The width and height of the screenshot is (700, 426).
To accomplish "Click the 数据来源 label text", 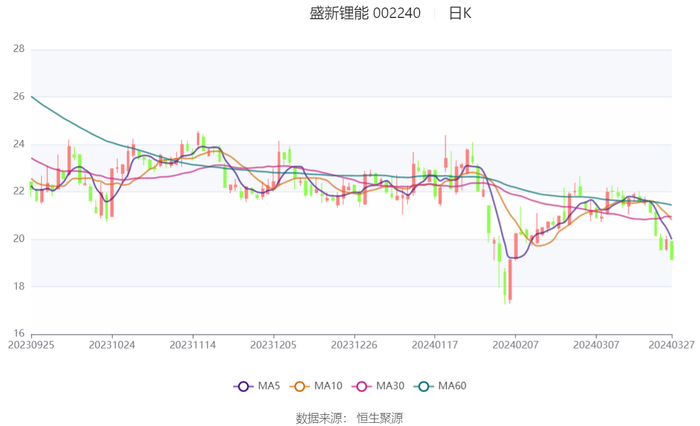I will click(319, 417).
